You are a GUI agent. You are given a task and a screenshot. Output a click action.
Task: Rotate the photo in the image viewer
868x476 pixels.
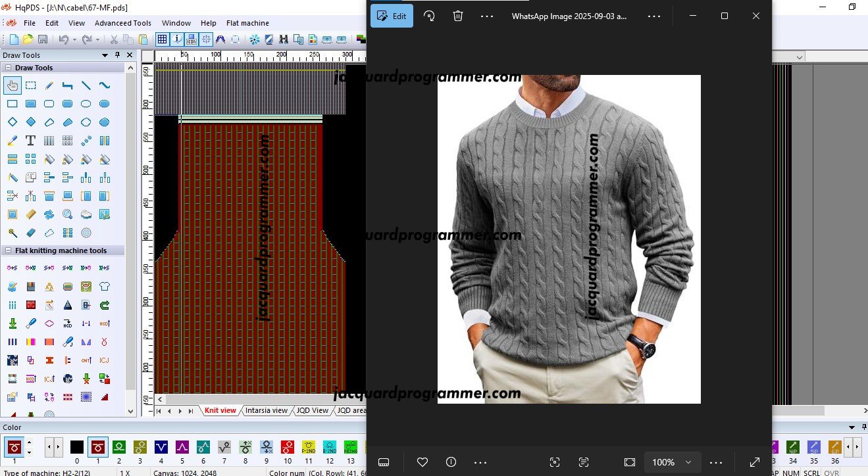tap(429, 16)
